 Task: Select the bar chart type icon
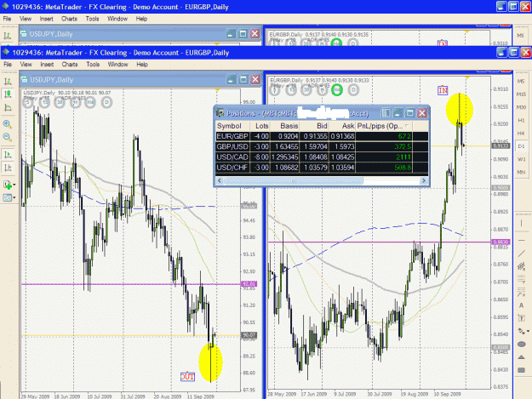tap(8, 82)
